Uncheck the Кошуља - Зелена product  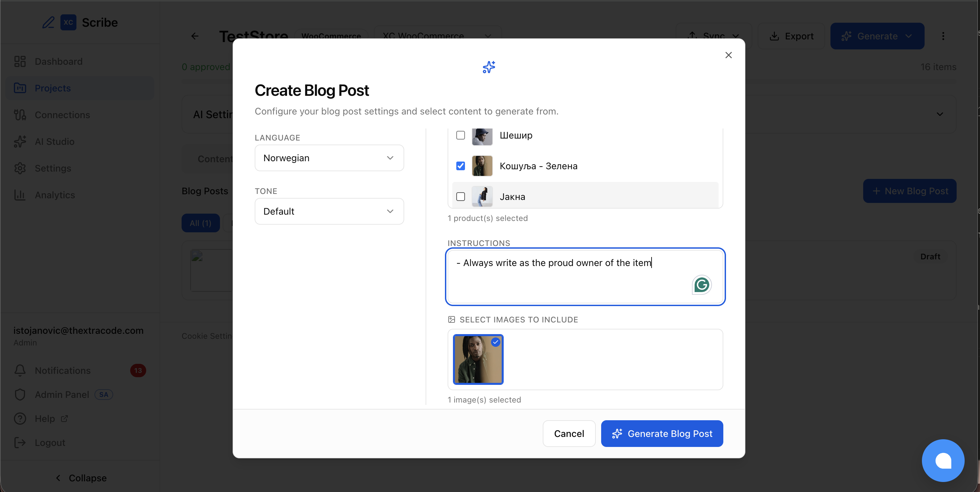tap(460, 166)
